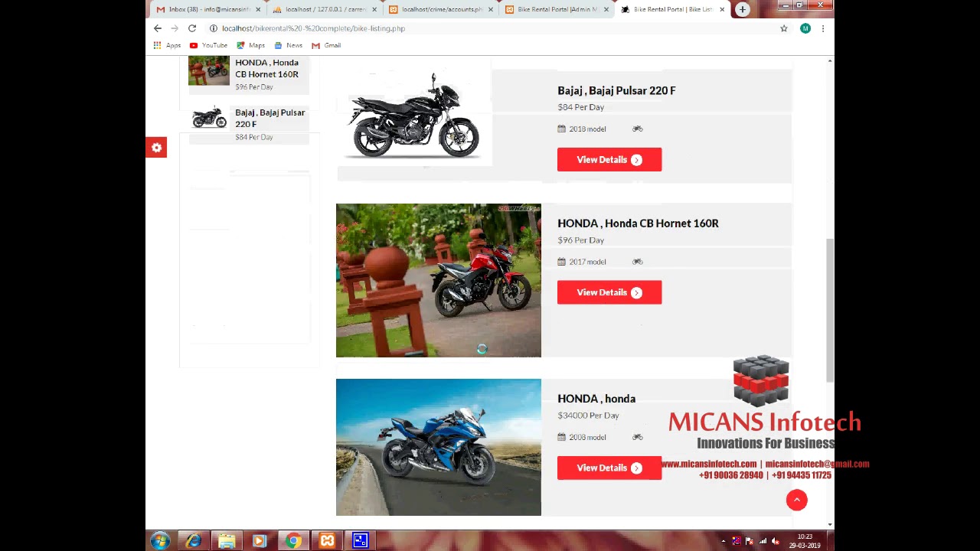Open sidebar link HONDA, Honda CB Hornet 160R

pos(266,68)
